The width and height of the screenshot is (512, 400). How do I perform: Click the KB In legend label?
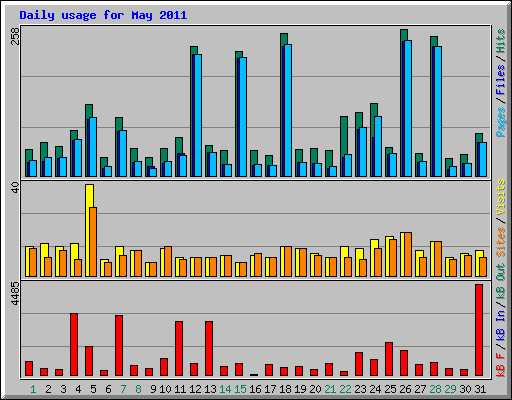point(501,325)
